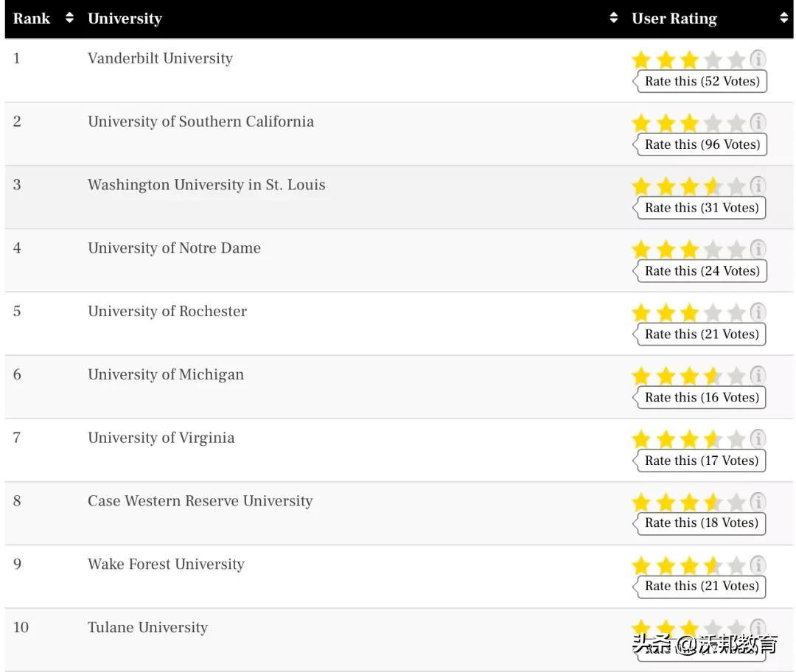This screenshot has width=796, height=672.
Task: Click the User Rating column header
Action: 674,18
